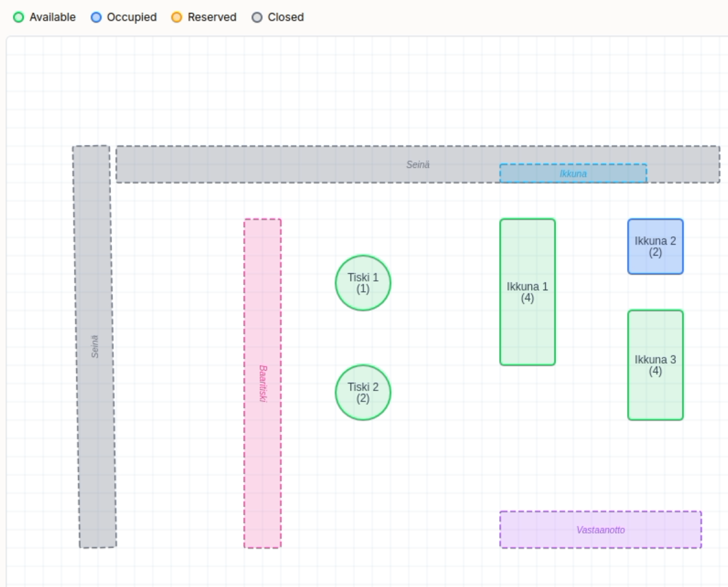
Task: Click the Occupied legend label
Action: click(132, 17)
